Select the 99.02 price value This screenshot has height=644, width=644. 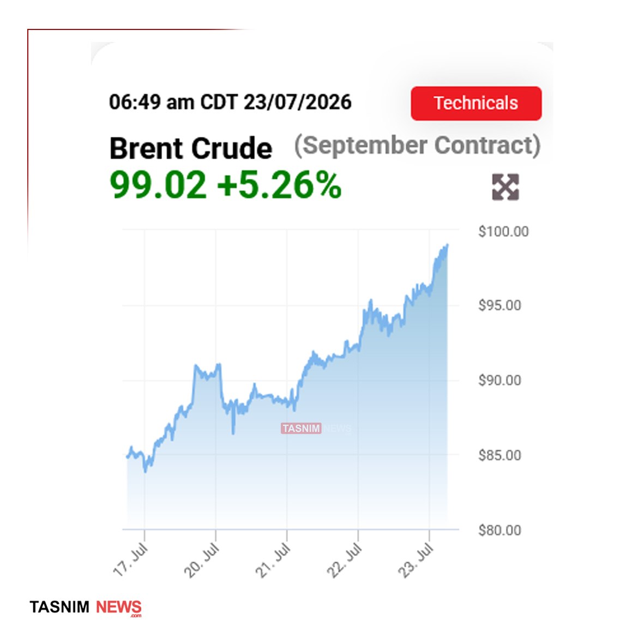(x=158, y=185)
